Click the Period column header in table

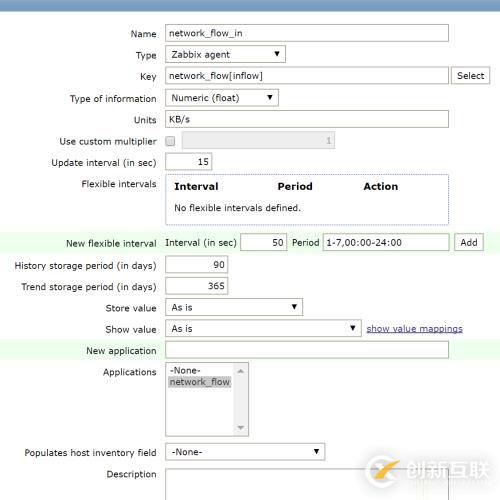295,186
